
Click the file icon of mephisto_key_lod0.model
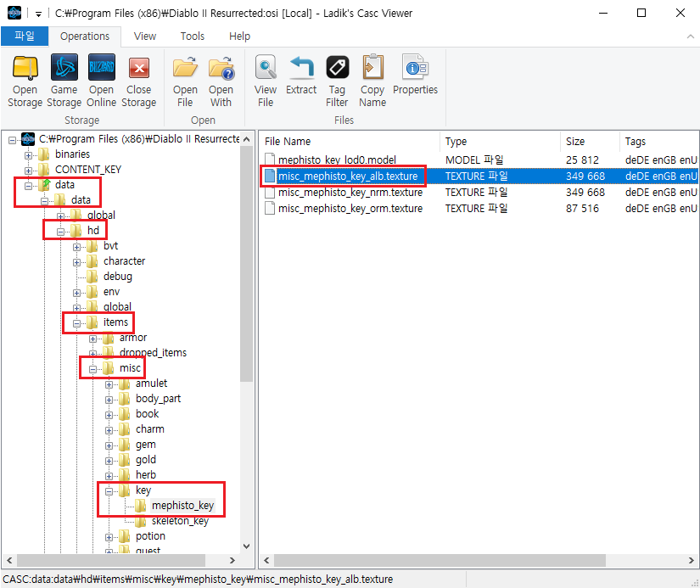tap(269, 160)
